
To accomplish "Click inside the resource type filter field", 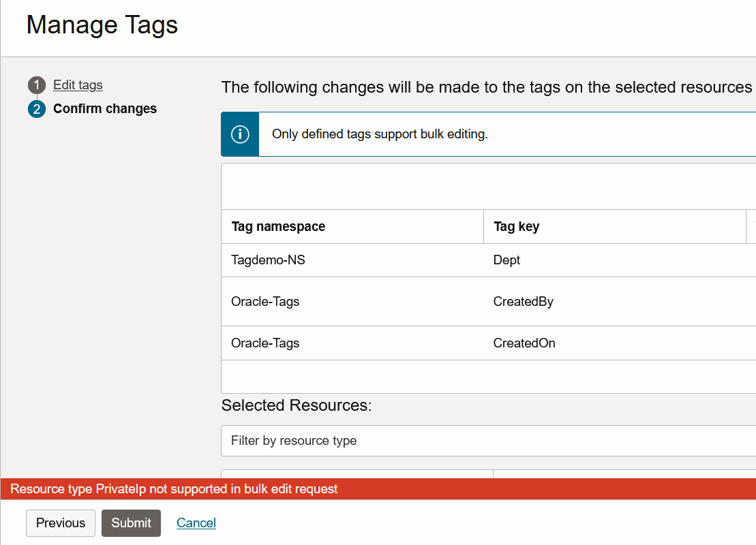I will tap(409, 440).
